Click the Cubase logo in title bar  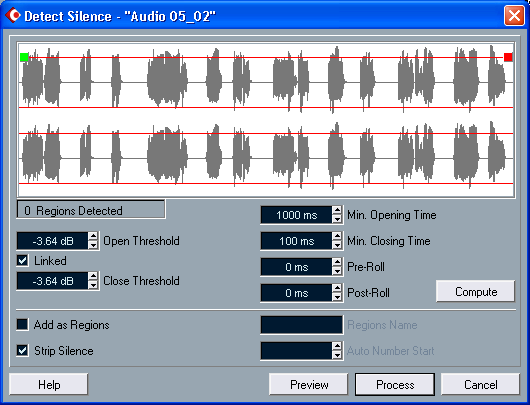(x=14, y=16)
